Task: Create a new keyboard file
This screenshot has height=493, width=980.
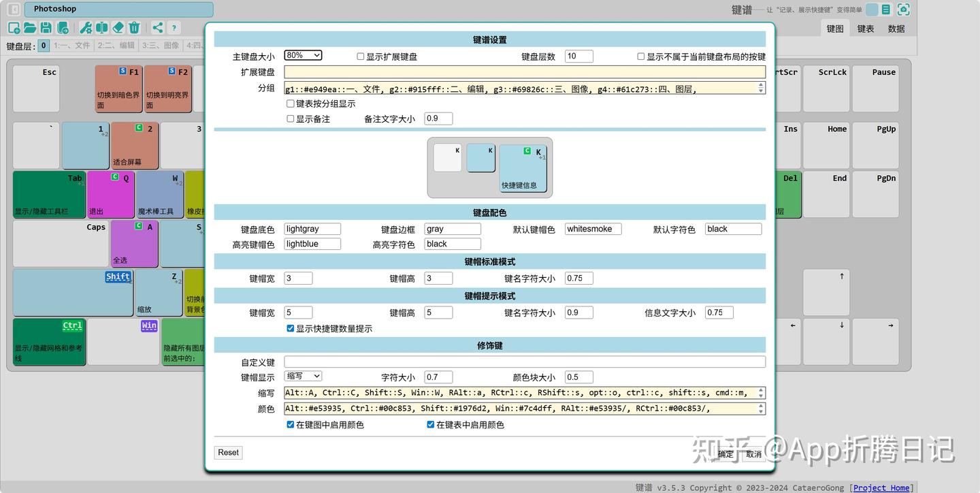Action: (14, 27)
